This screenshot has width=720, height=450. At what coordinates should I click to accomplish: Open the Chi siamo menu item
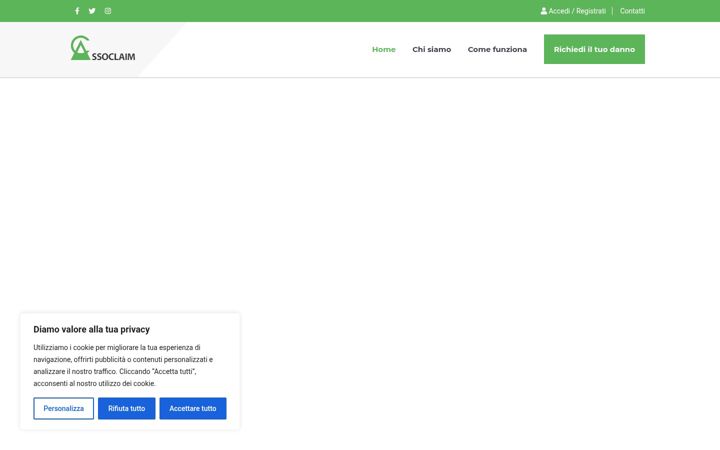click(432, 49)
